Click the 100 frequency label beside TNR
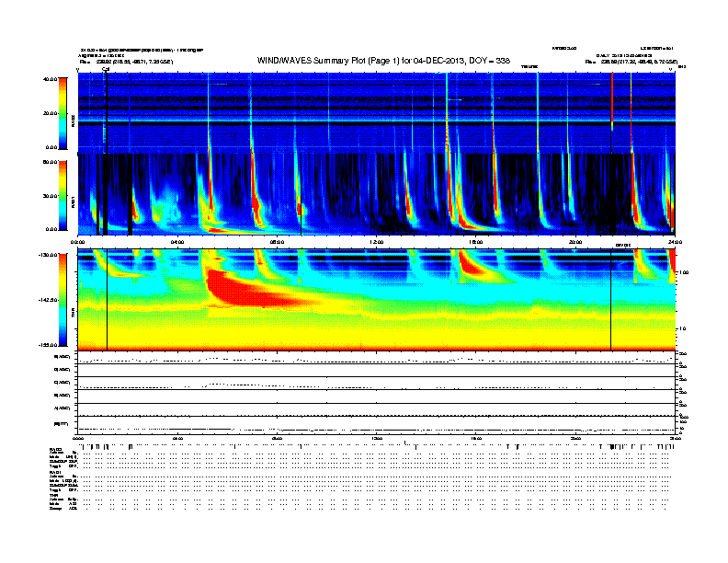The image size is (728, 563). click(x=684, y=272)
